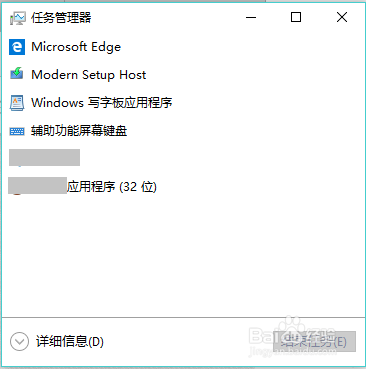This screenshot has width=366, height=369.
Task: Maximize the 任务管理器 window
Action: [x=296, y=17]
